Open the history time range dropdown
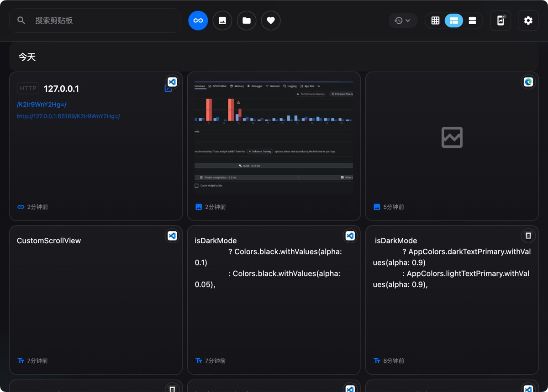This screenshot has width=548, height=392. point(403,21)
